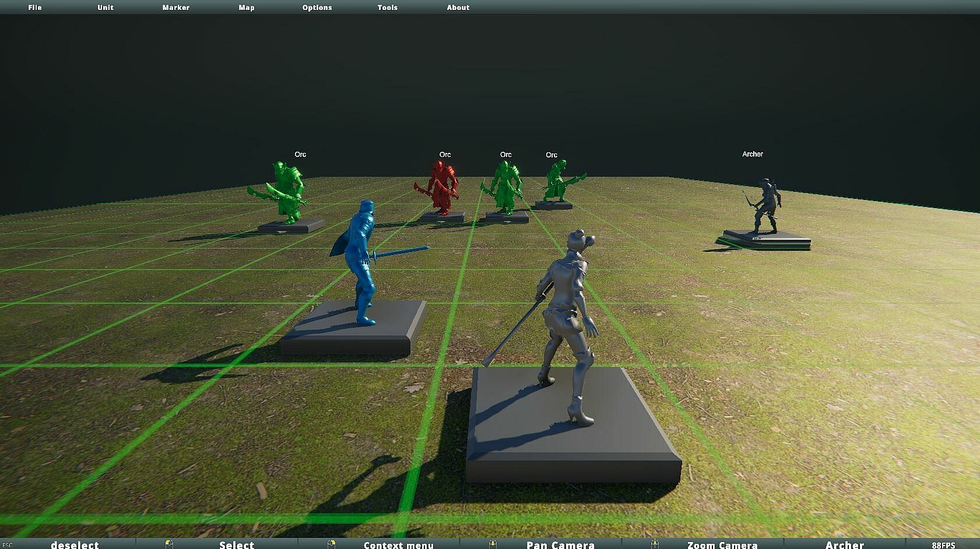
Task: Click the Orc label above the leftmost orc
Action: click(300, 155)
